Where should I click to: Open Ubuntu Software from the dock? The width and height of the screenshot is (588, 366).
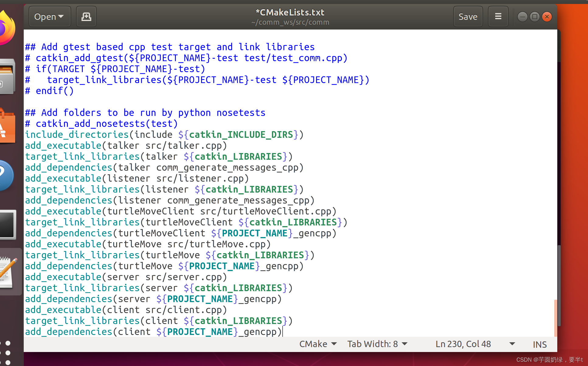(x=7, y=126)
